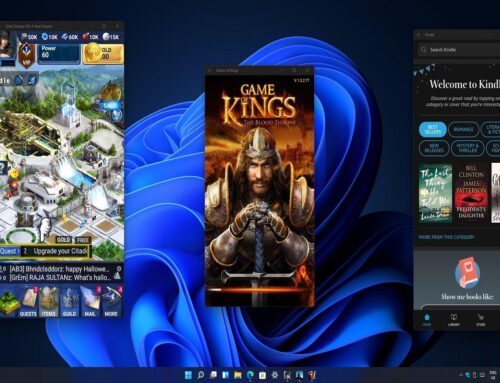Viewport: 500px width, 383px height.
Task: Click the ENG language indicator
Action: point(493,375)
